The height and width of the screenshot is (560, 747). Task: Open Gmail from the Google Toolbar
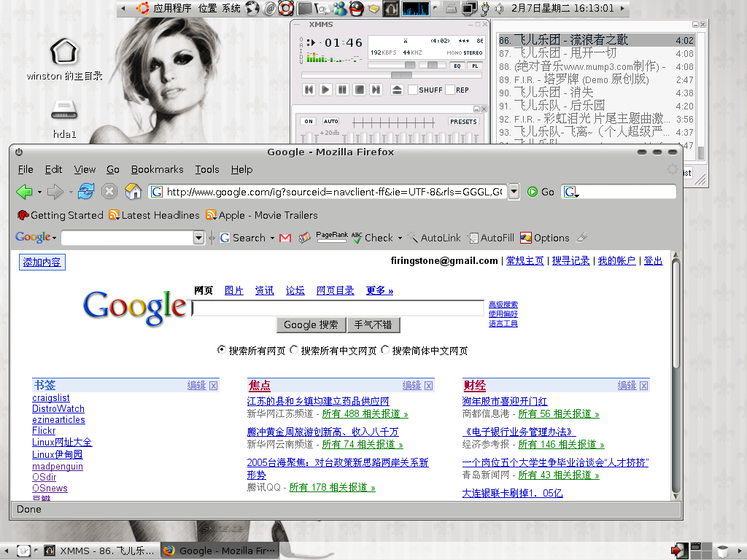(285, 238)
